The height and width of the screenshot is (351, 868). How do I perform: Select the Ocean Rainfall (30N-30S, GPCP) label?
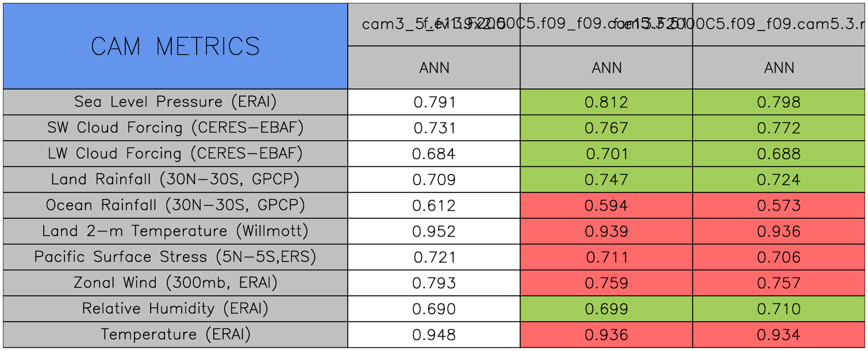coord(175,206)
